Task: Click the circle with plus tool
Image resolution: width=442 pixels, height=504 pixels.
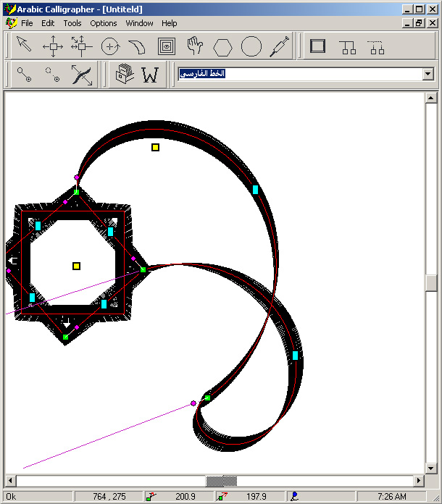Action: [110, 47]
